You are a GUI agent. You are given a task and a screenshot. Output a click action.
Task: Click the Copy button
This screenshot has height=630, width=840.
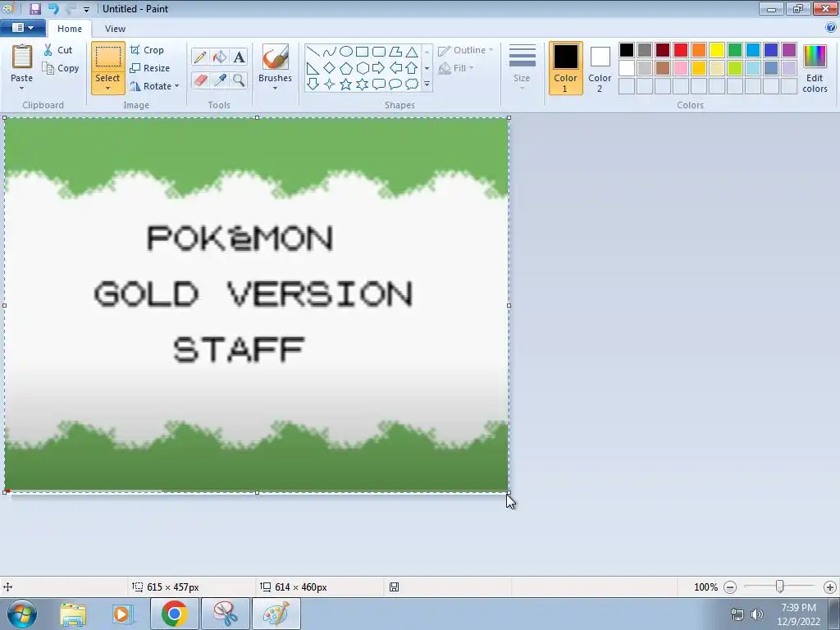(61, 68)
